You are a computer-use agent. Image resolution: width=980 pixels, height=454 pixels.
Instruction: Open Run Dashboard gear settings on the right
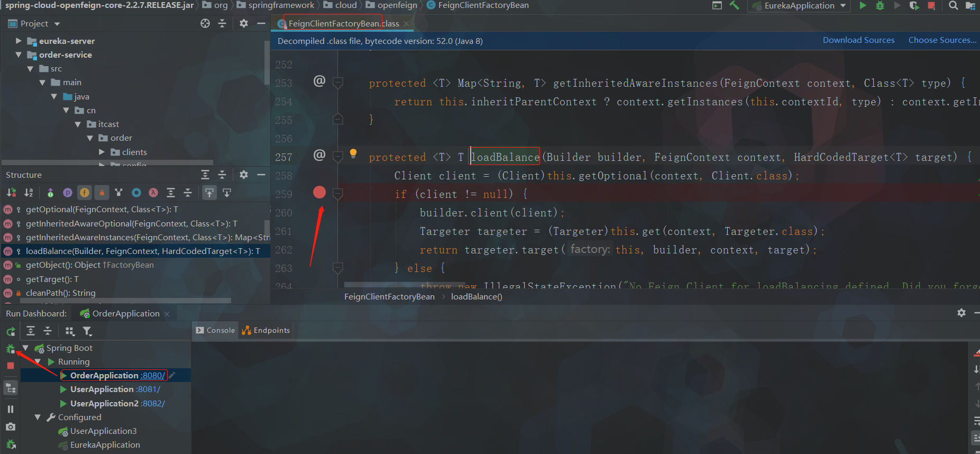point(961,313)
